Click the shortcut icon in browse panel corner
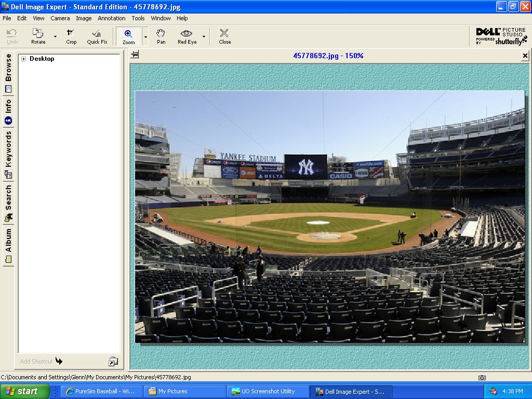 pyautogui.click(x=113, y=362)
